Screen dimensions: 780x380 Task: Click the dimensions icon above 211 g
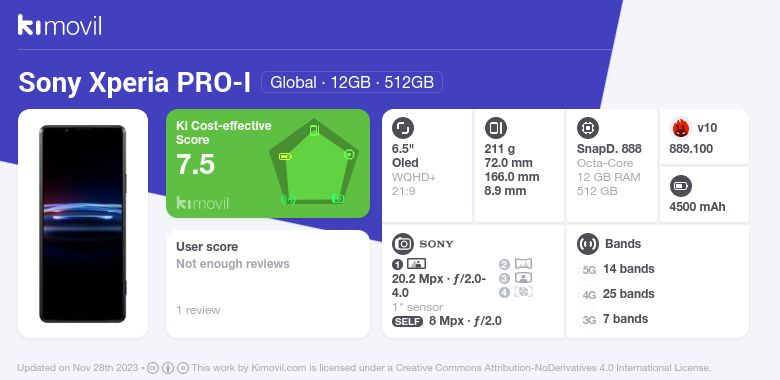[495, 128]
